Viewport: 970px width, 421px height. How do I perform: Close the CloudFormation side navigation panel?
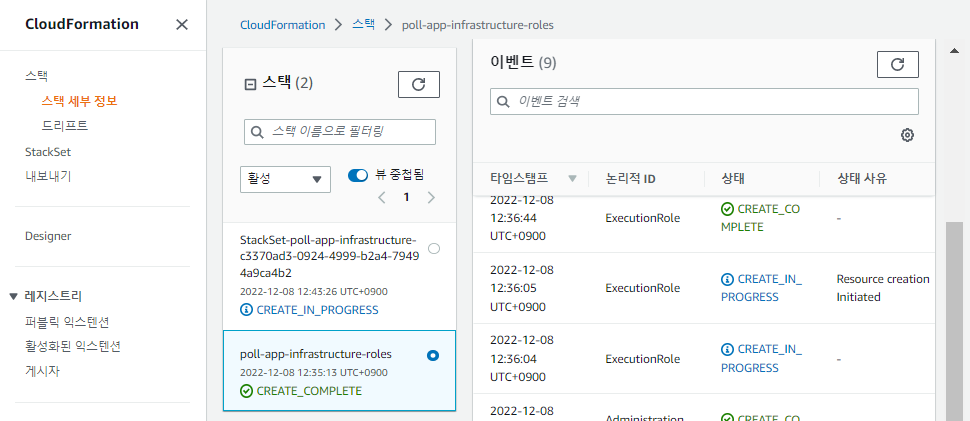pyautogui.click(x=181, y=25)
